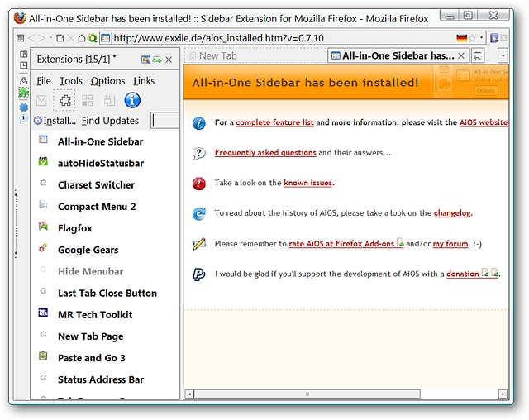Open the back/forward history dropdown arrow
Image resolution: width=529 pixels, height=420 pixels.
click(50, 37)
